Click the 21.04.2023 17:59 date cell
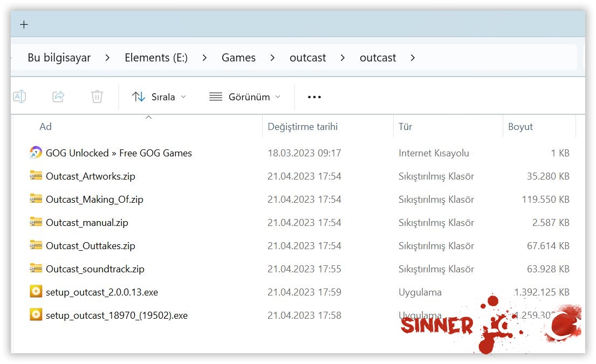 (304, 292)
